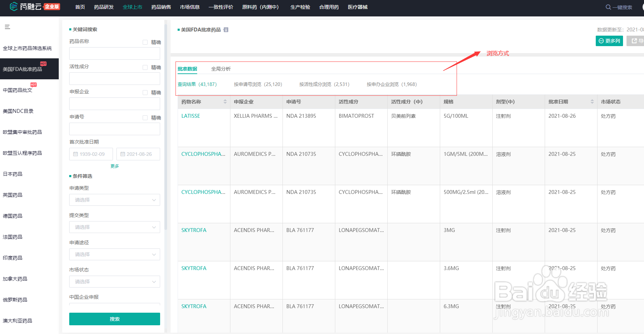
Task: Switch to 批准数据 tab
Action: (x=187, y=69)
